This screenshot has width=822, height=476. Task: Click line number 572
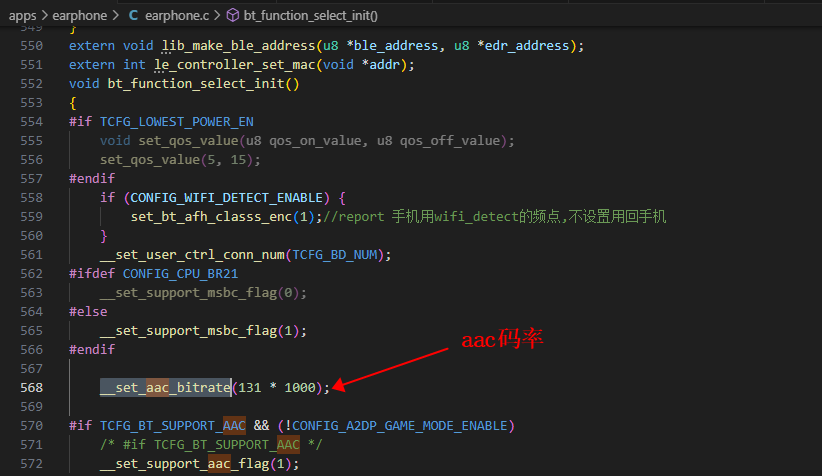coord(31,463)
